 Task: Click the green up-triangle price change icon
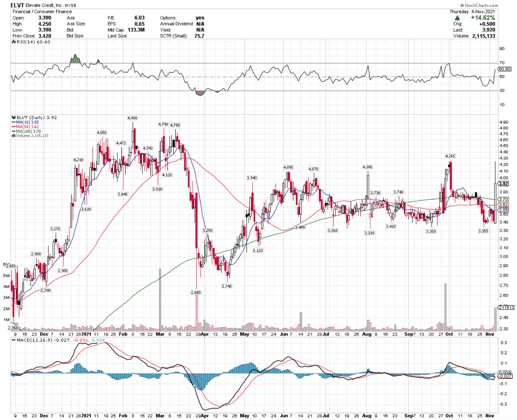[457, 18]
